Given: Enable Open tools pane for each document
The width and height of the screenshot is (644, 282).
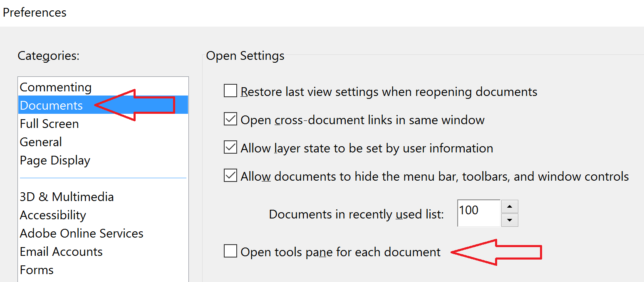Looking at the screenshot, I should (x=230, y=251).
